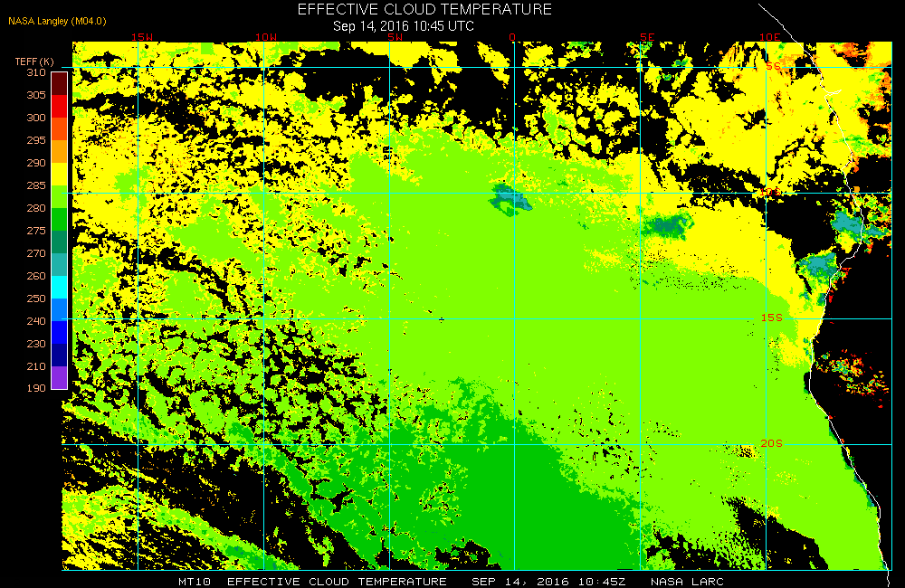The image size is (905, 588).
Task: Select the '250' legend value
Action: pos(36,299)
